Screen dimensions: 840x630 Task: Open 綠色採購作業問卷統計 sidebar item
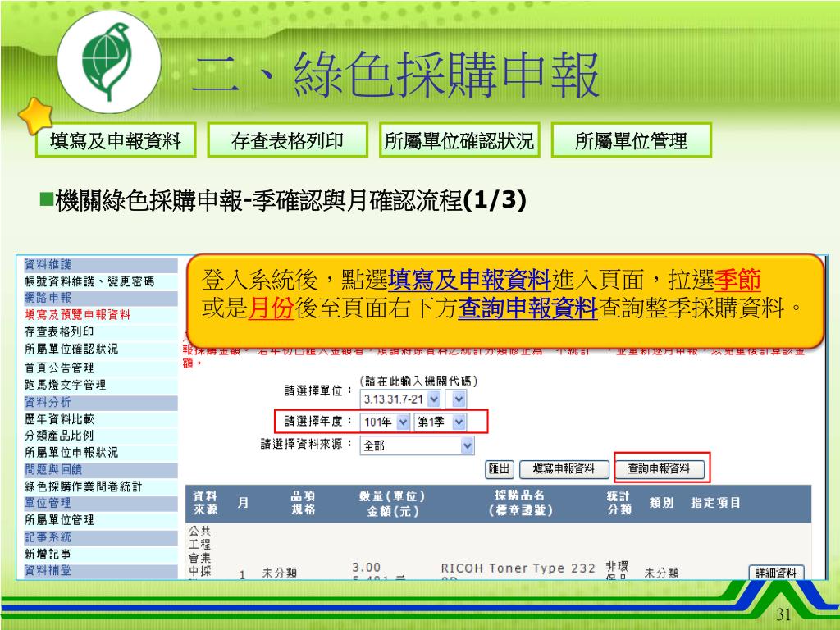[x=83, y=486]
